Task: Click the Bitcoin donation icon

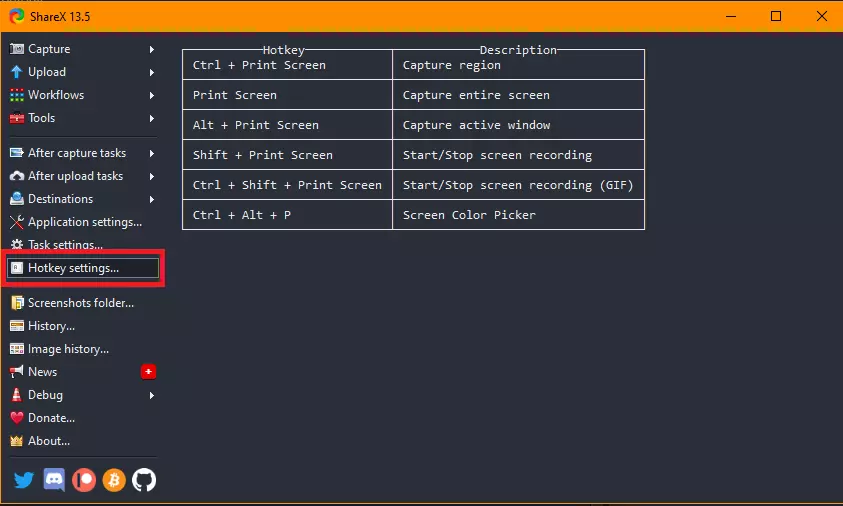Action: tap(114, 480)
